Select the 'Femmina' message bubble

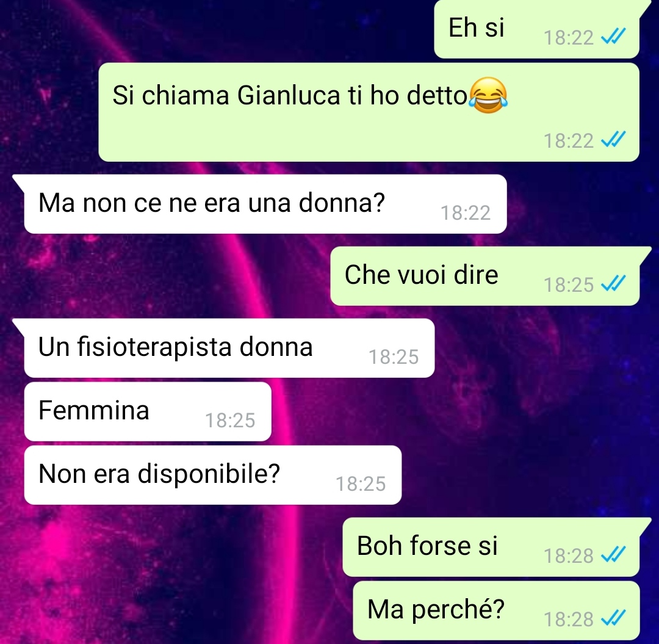148,411
